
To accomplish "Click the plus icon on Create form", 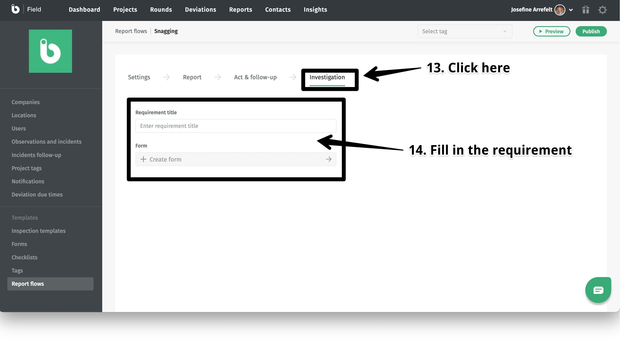I will pos(143,159).
